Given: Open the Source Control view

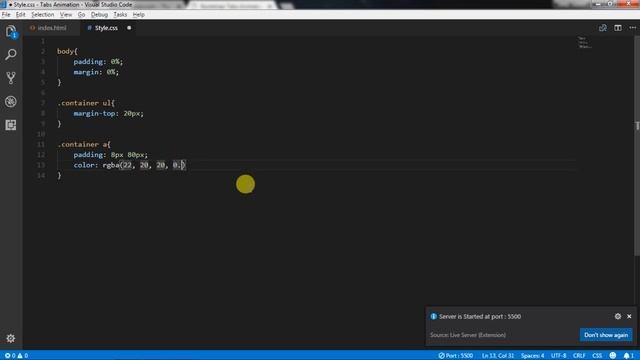Looking at the screenshot, I should tap(11, 78).
